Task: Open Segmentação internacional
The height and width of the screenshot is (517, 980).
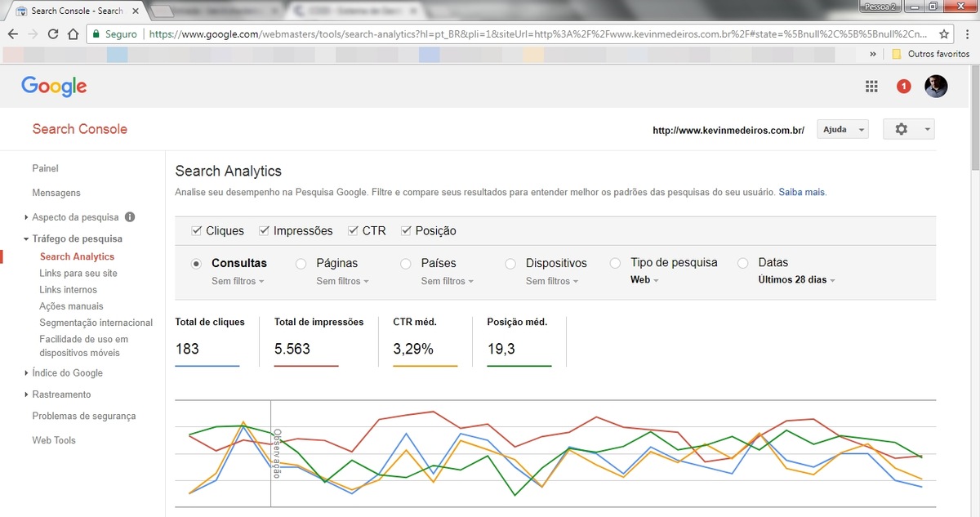Action: coord(96,323)
